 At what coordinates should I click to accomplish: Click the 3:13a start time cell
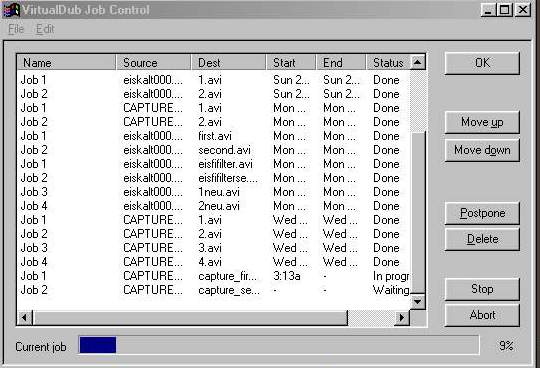(287, 276)
